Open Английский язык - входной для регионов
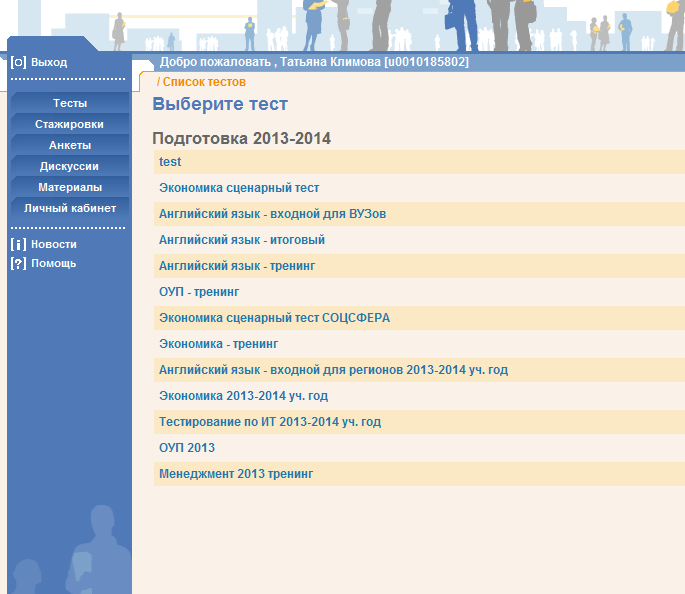Viewport: 685px width, 594px height. (x=333, y=370)
